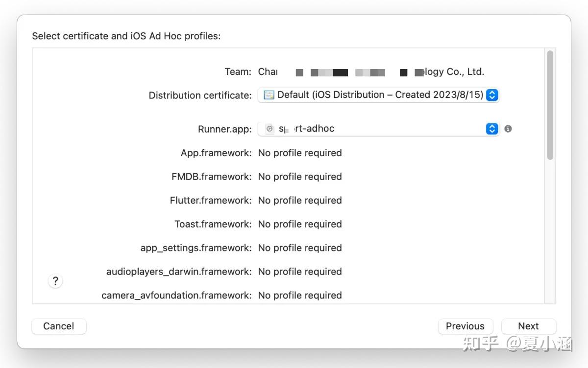
Task: Click the question mark help button
Action: pyautogui.click(x=55, y=281)
